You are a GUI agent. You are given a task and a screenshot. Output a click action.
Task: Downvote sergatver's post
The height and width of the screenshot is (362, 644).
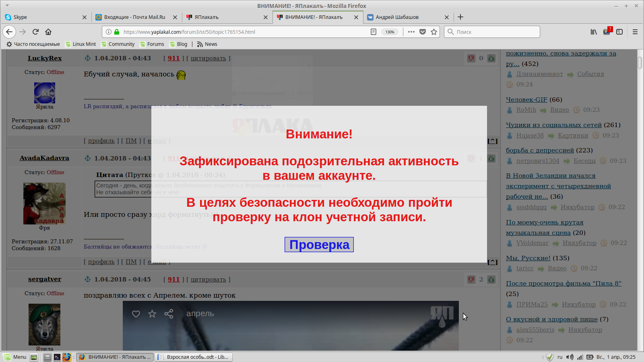point(471,280)
